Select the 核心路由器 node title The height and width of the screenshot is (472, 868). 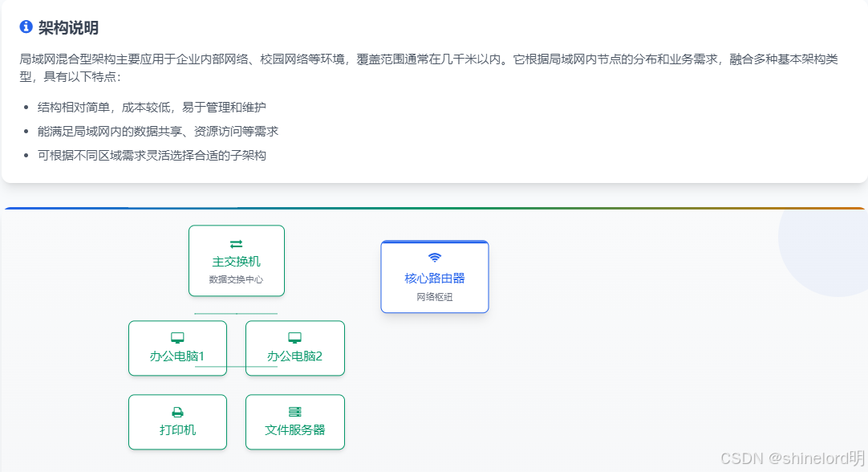435,278
